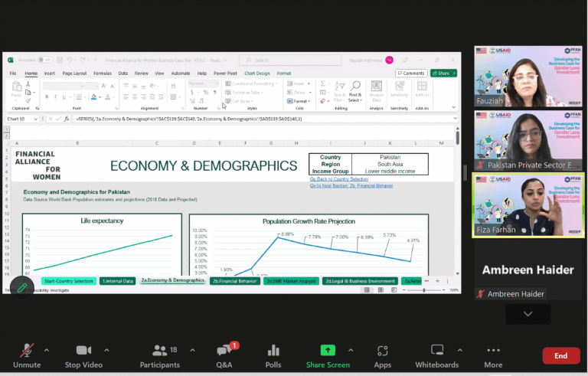
Task: Open the Polls icon
Action: [273, 351]
